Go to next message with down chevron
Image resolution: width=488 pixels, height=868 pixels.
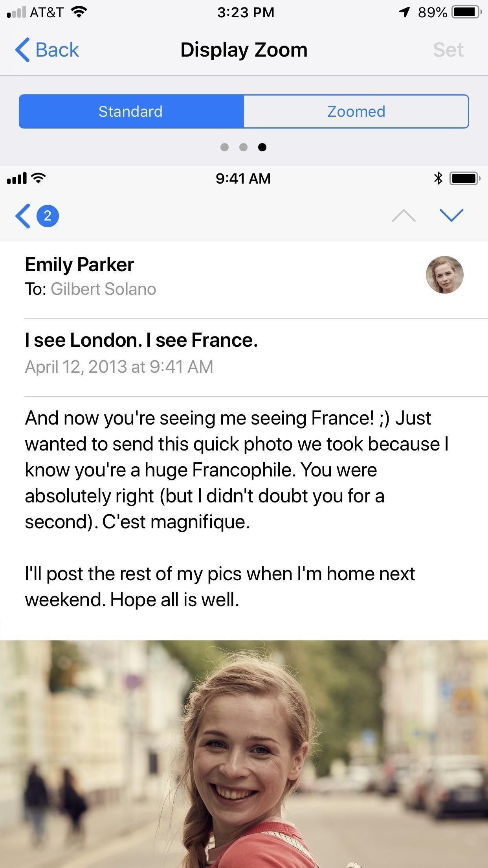pos(451,215)
